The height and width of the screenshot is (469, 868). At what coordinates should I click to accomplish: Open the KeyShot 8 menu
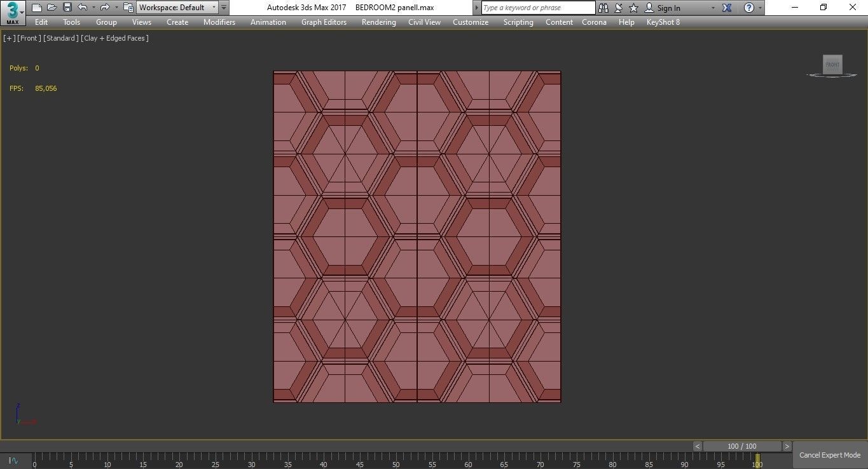663,22
